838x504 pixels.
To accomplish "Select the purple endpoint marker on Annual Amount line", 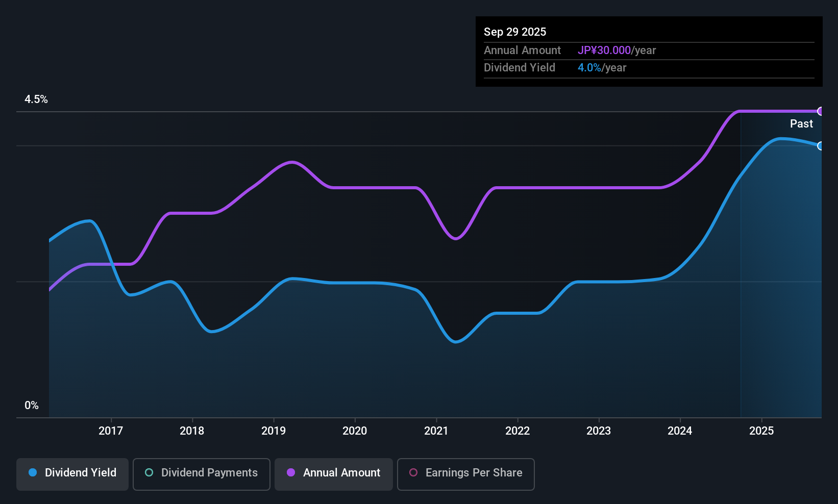I will pyautogui.click(x=821, y=111).
